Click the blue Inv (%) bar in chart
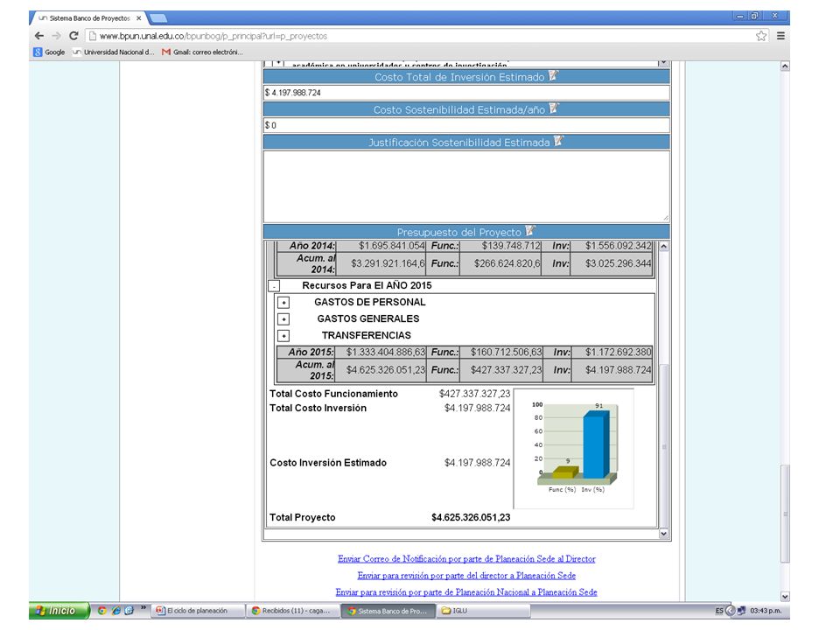 click(596, 444)
